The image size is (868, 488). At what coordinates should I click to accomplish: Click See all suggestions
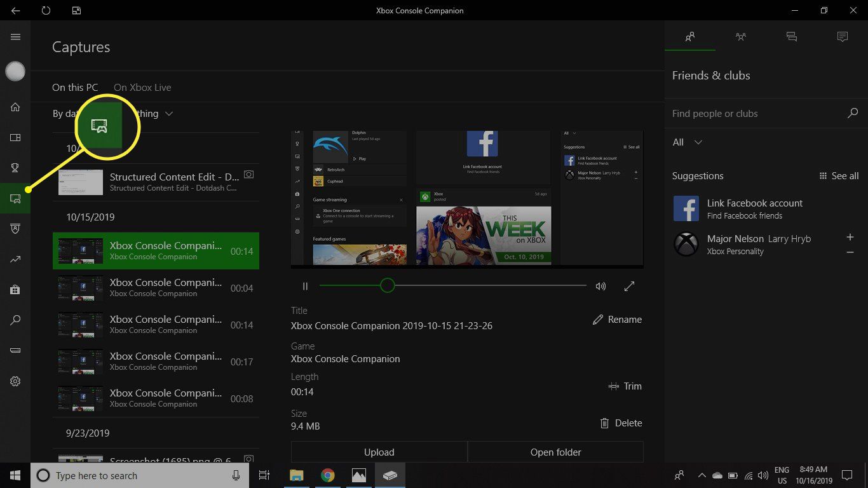click(x=839, y=176)
